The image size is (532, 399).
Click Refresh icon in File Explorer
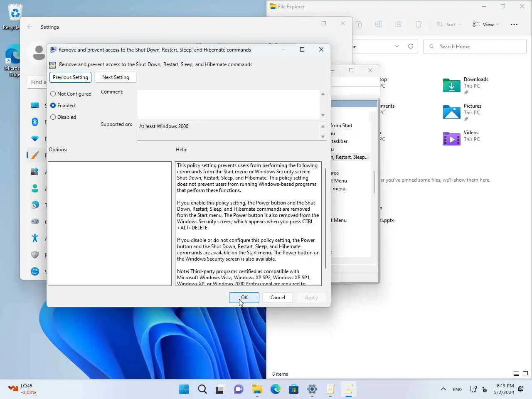411,46
